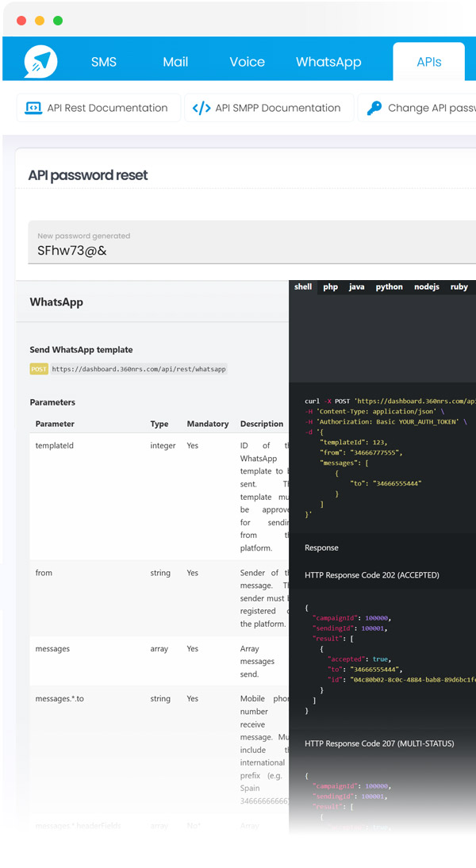The width and height of the screenshot is (476, 868).
Task: Click the 'templateId' parameter cell
Action: pyautogui.click(x=54, y=446)
